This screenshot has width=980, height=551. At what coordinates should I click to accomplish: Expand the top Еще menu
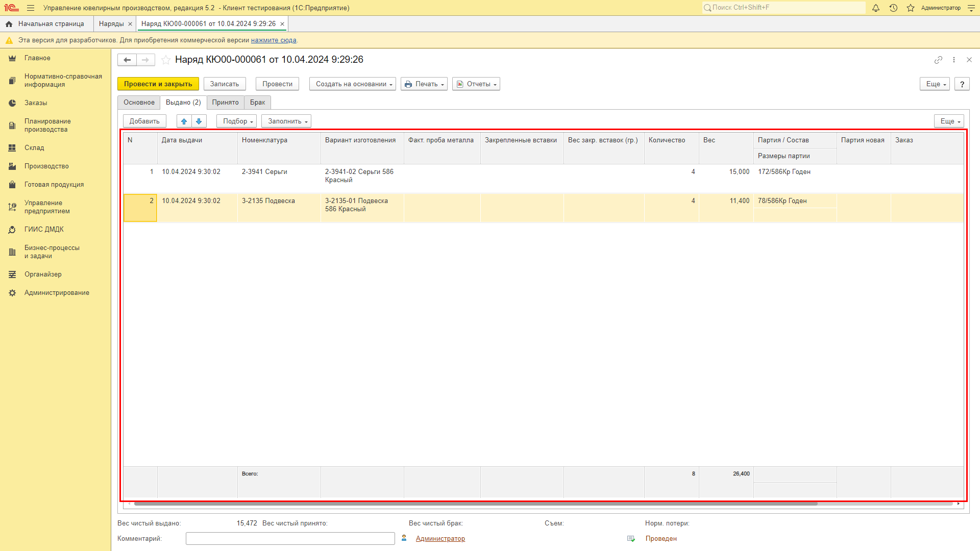[935, 84]
